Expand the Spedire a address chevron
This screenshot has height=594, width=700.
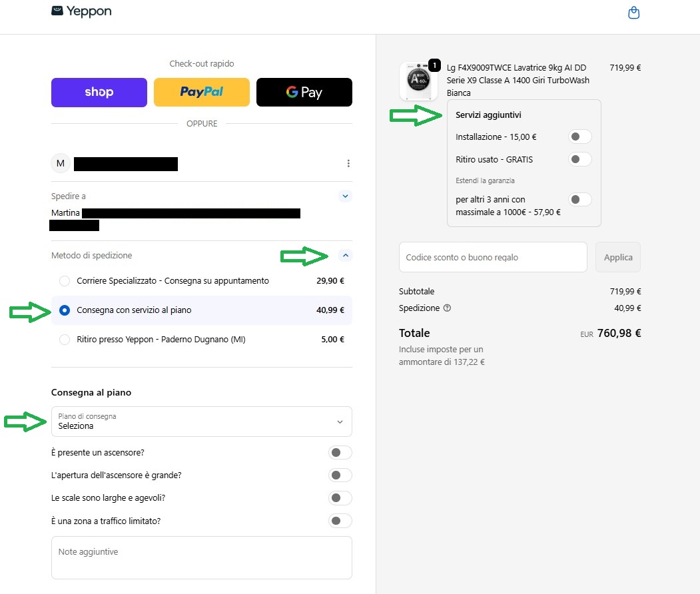pos(345,196)
